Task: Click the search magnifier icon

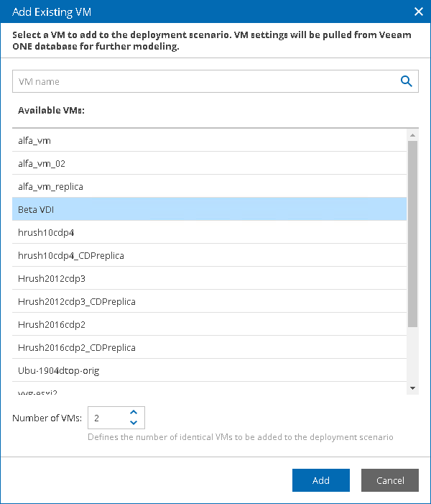Action: [407, 81]
